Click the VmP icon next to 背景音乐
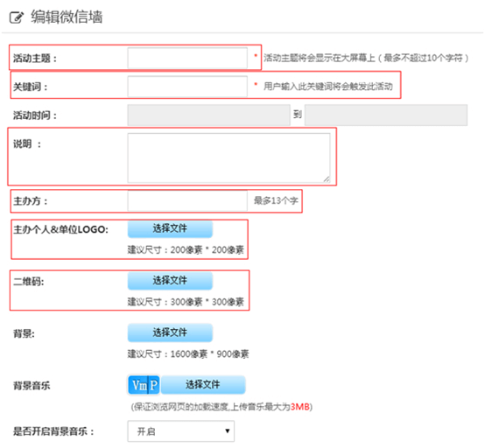The width and height of the screenshot is (485, 448). click(x=144, y=385)
